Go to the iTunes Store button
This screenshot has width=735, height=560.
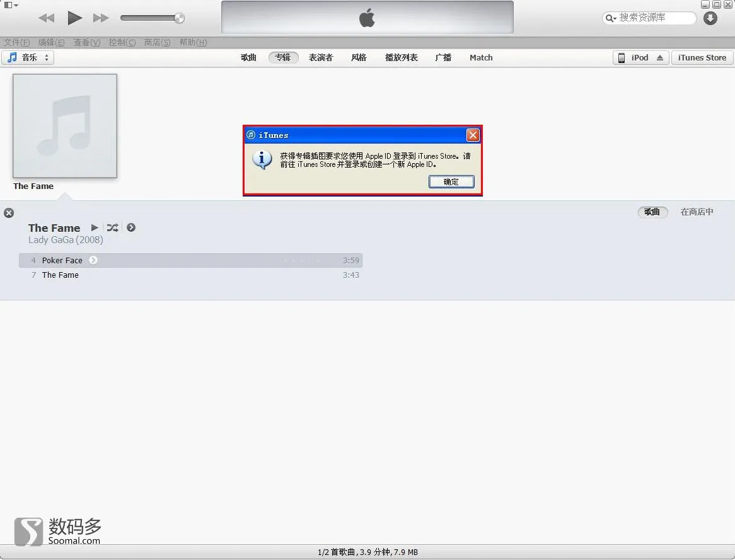click(x=702, y=58)
